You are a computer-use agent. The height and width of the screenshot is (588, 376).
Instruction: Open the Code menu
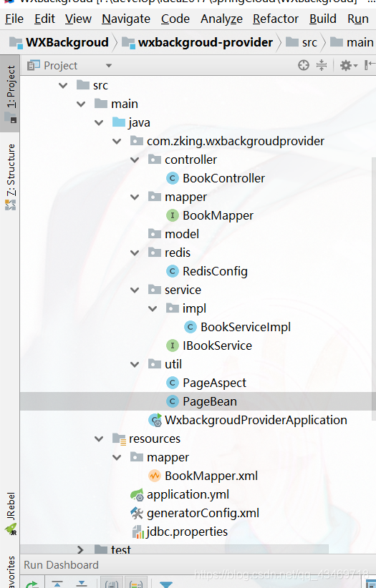pos(175,19)
